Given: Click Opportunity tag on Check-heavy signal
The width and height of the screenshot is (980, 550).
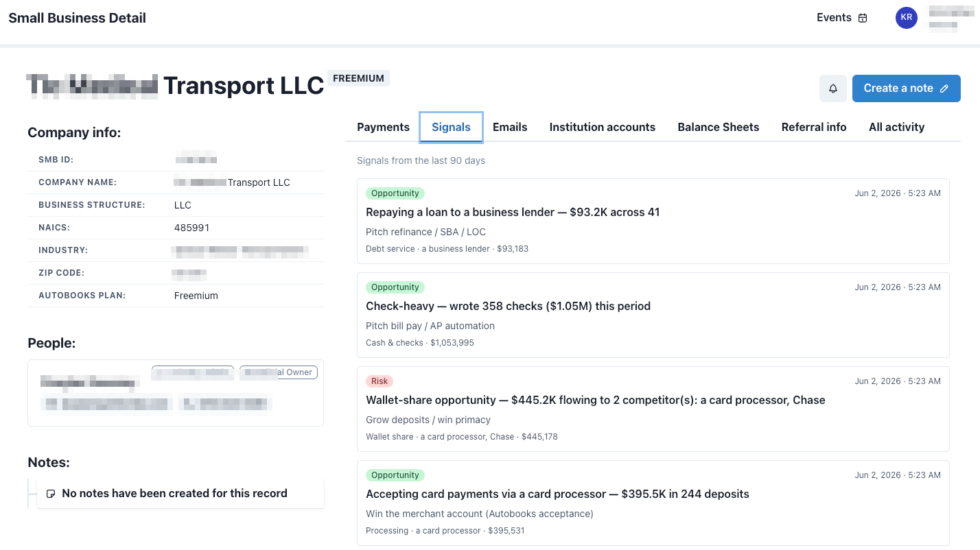Looking at the screenshot, I should [x=395, y=287].
